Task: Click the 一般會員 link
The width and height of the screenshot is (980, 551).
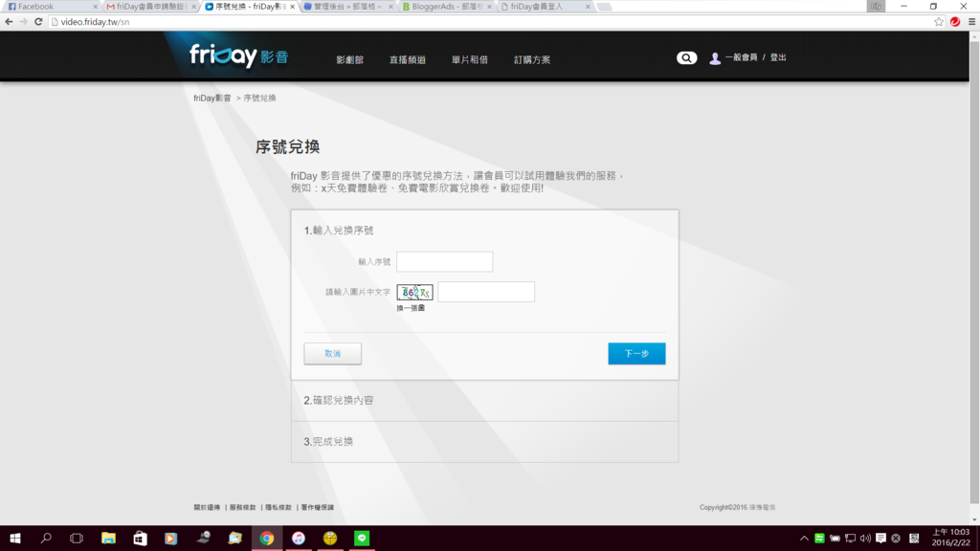Action: tap(742, 57)
